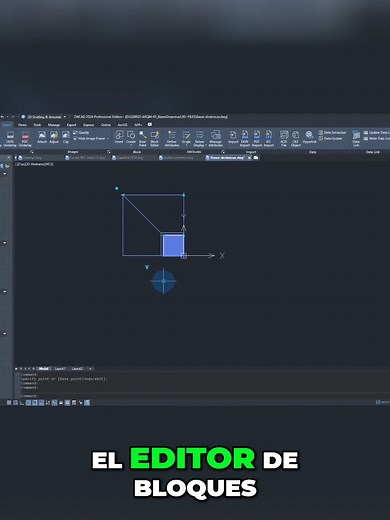This screenshot has width=390, height=520.
Task: Open the PDF Underlay tool
Action: tap(25, 139)
